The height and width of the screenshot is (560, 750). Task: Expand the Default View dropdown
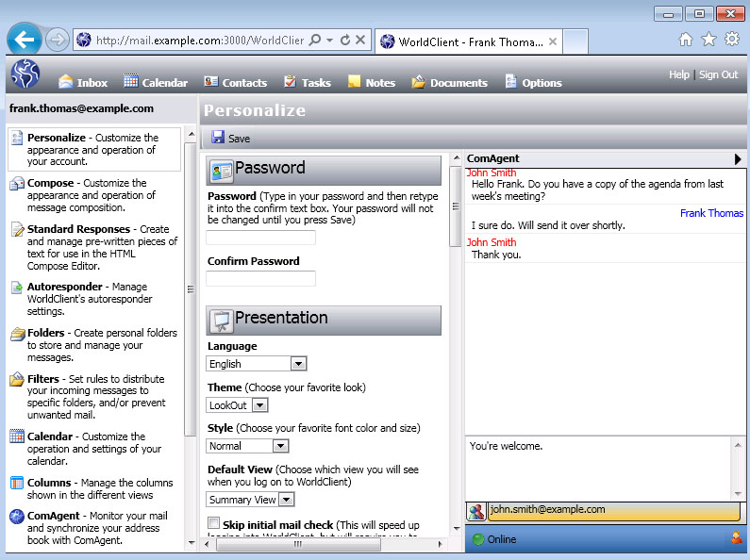pyautogui.click(x=287, y=500)
